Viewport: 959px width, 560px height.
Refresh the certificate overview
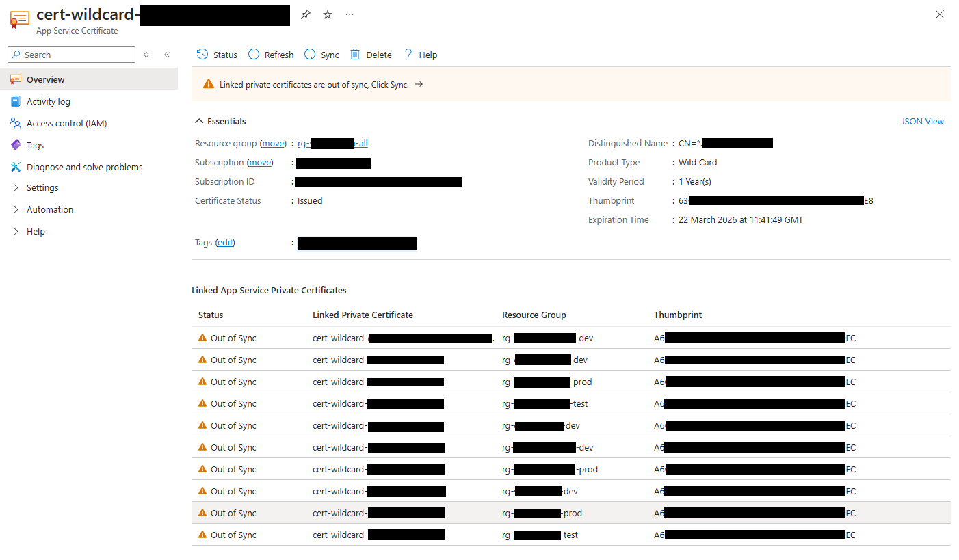pyautogui.click(x=271, y=55)
